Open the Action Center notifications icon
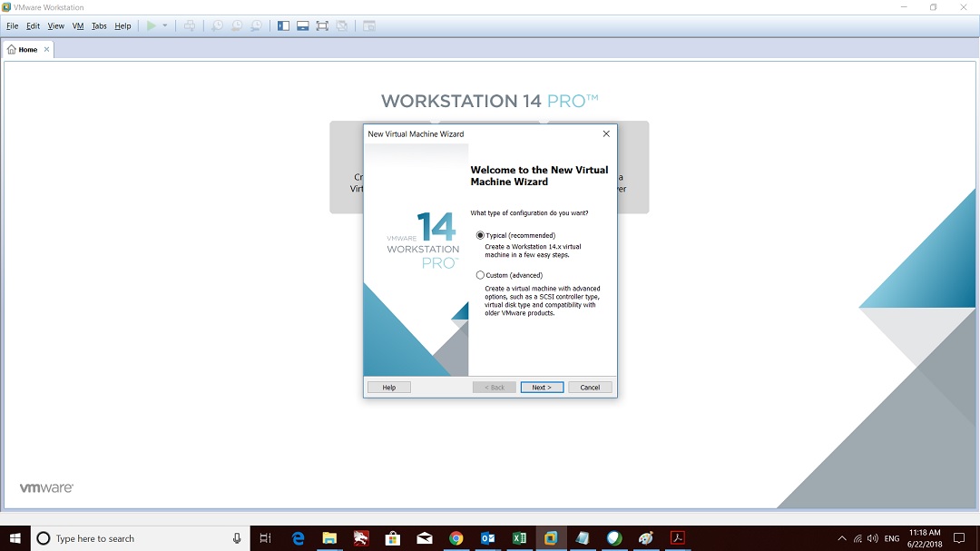 tap(959, 538)
